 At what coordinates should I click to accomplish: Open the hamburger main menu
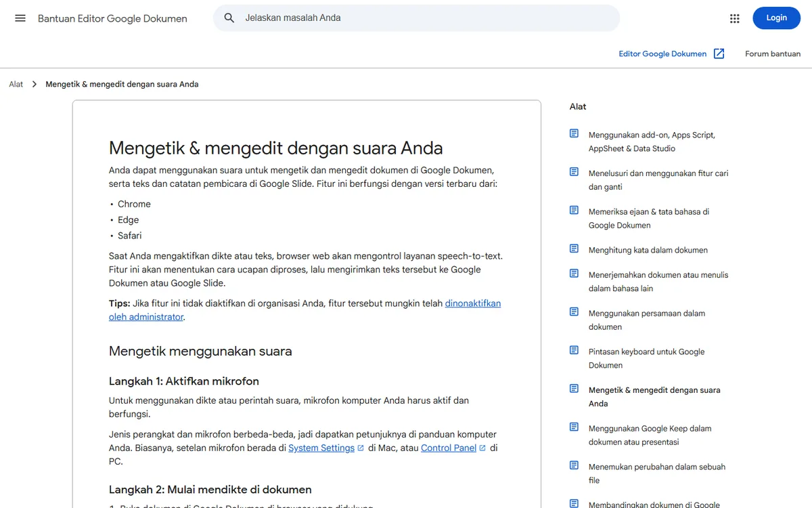(20, 18)
